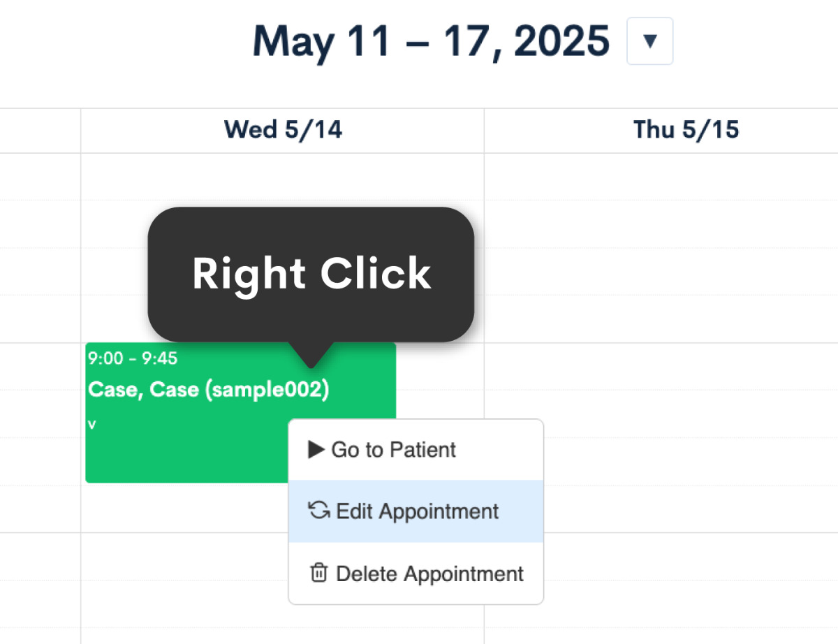Image resolution: width=838 pixels, height=644 pixels.
Task: Click the tooltip's downward pointer arrow
Action: coord(311,356)
